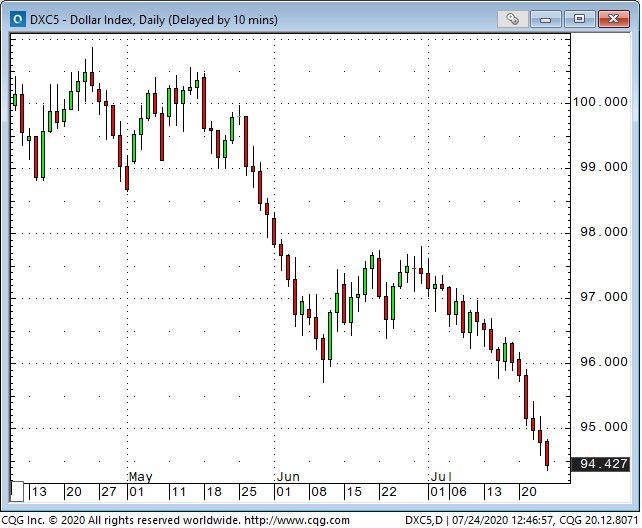Click the date label 13 after Jul 06
The width and height of the screenshot is (642, 528).
493,492
